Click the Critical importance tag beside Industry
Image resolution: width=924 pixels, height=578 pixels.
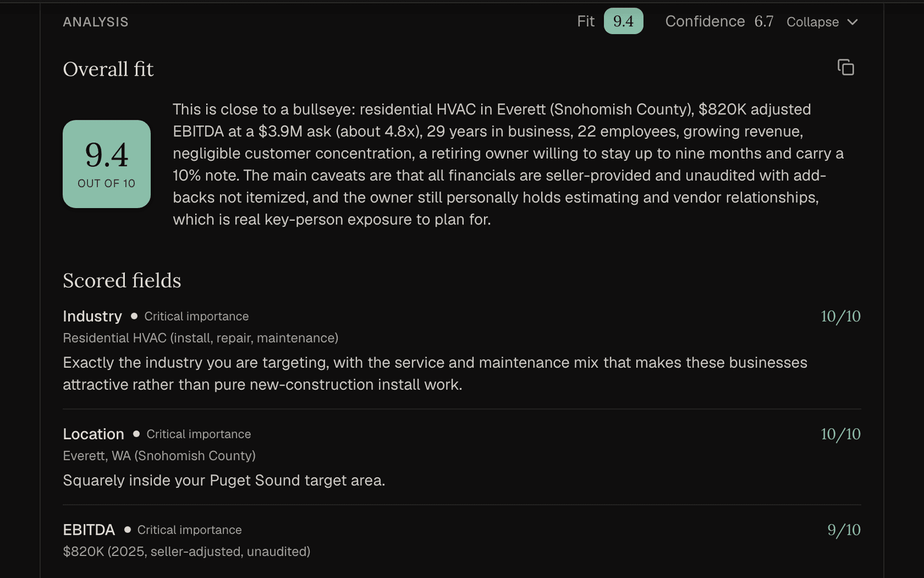(196, 316)
